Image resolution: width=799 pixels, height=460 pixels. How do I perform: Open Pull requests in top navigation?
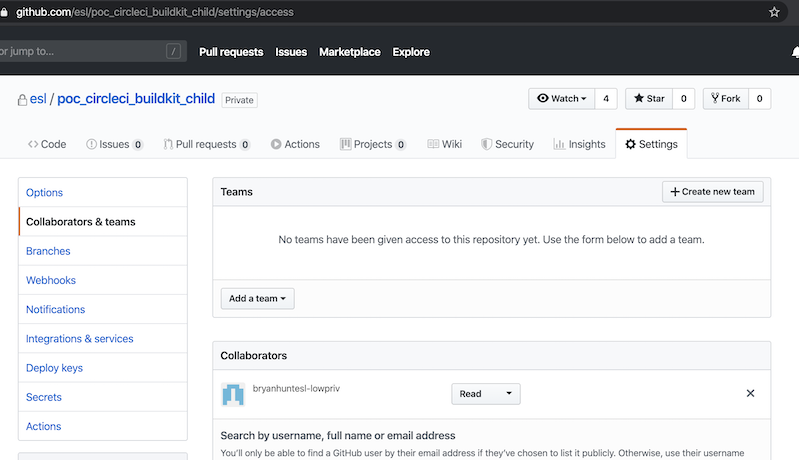[x=231, y=52]
